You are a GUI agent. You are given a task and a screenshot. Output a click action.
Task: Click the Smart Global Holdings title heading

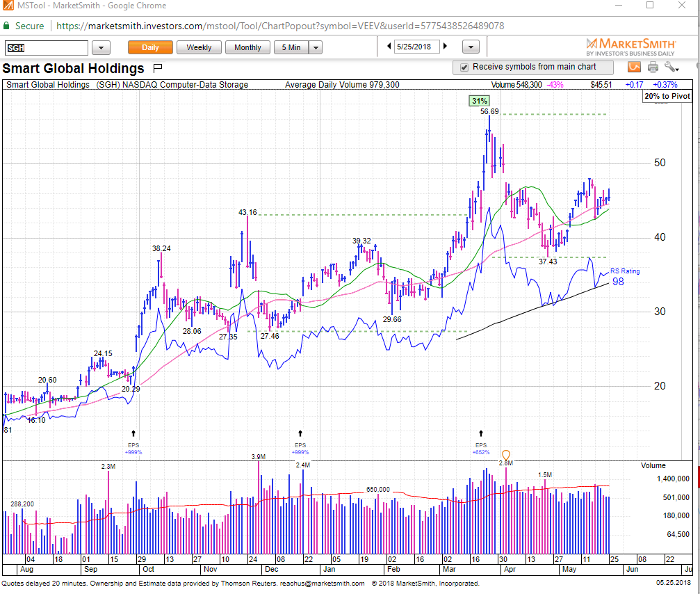click(73, 68)
